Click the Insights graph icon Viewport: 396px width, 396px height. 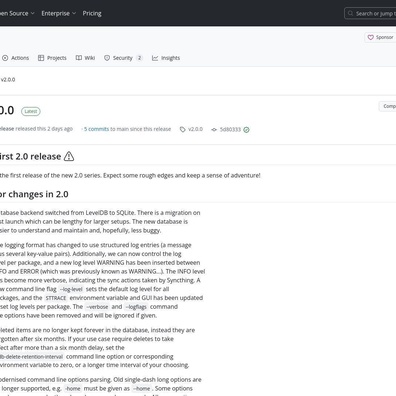click(155, 58)
